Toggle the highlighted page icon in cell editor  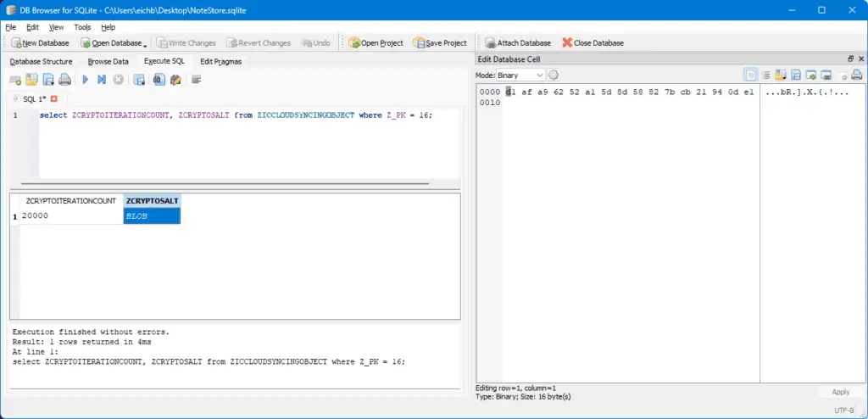(751, 75)
